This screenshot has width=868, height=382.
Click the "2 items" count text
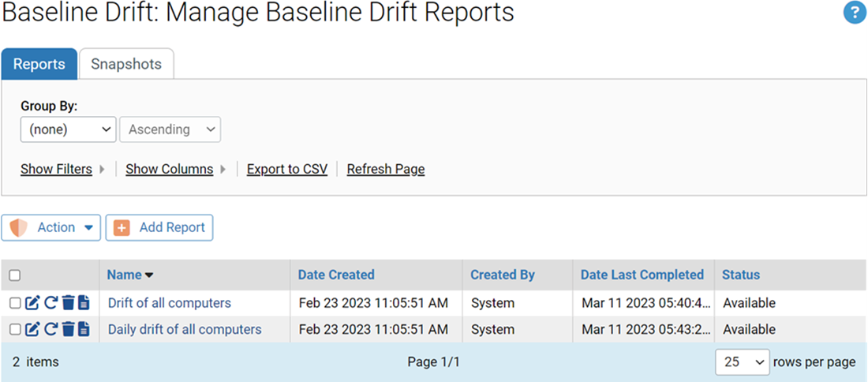pos(36,362)
